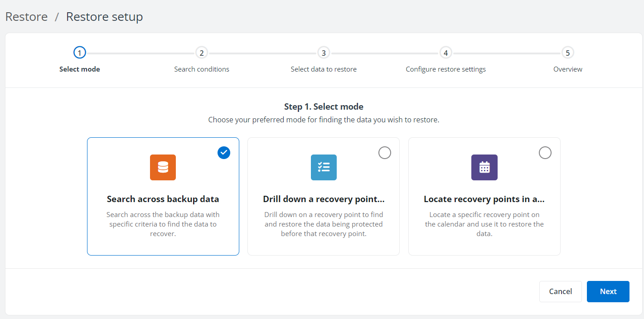This screenshot has height=319, width=644.
Task: Click the Drill down a recovery point title
Action: pyautogui.click(x=324, y=199)
